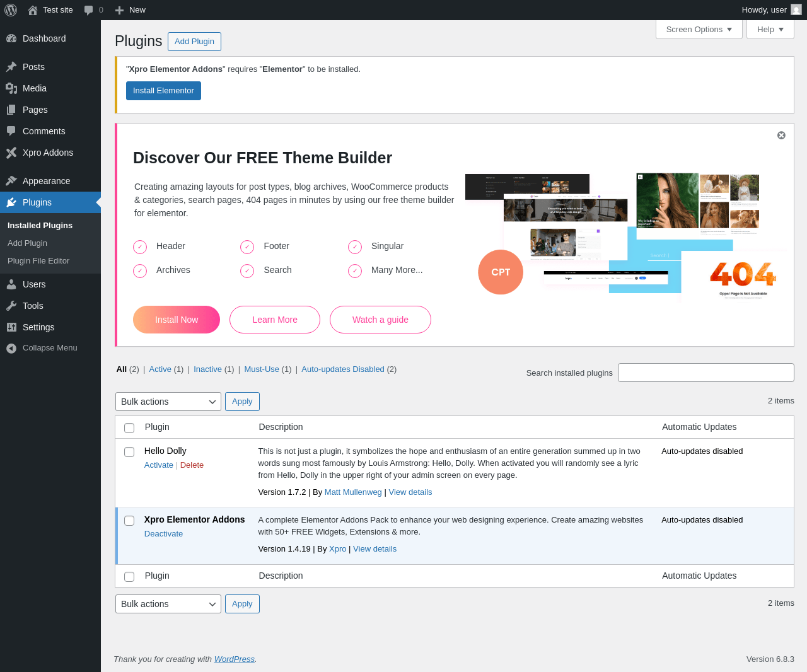Viewport: 807px width, 672px height.
Task: Click Watch a guide button
Action: [x=380, y=320]
